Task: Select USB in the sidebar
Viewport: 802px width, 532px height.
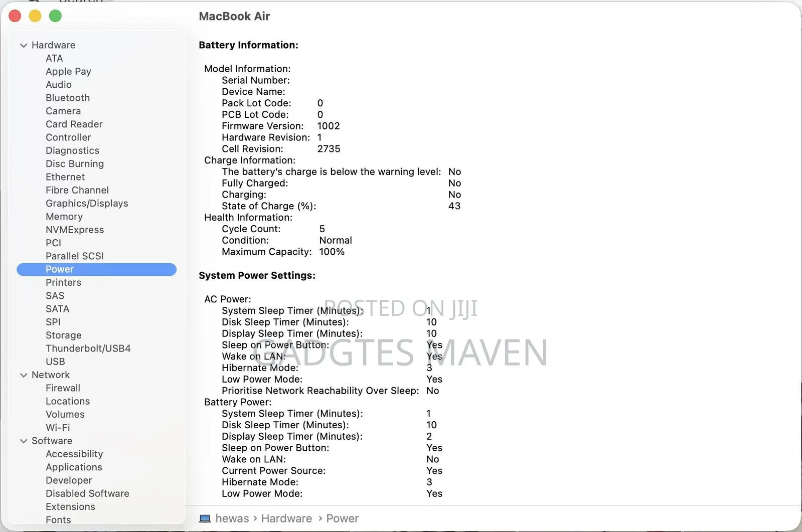Action: point(55,362)
